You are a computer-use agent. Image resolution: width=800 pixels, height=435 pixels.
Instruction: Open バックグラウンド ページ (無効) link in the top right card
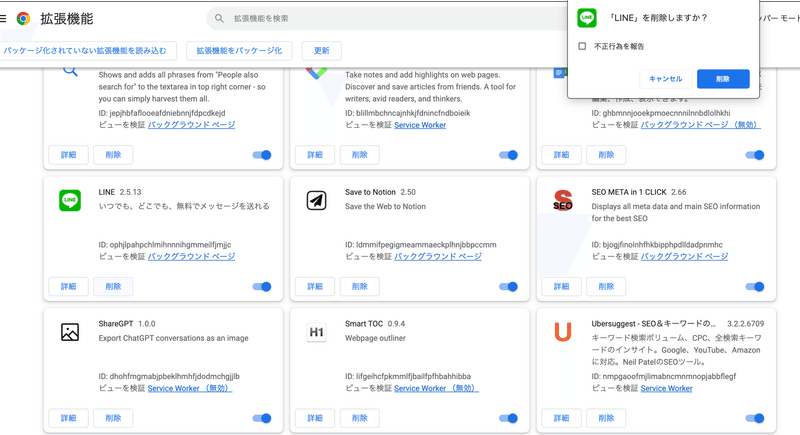701,125
